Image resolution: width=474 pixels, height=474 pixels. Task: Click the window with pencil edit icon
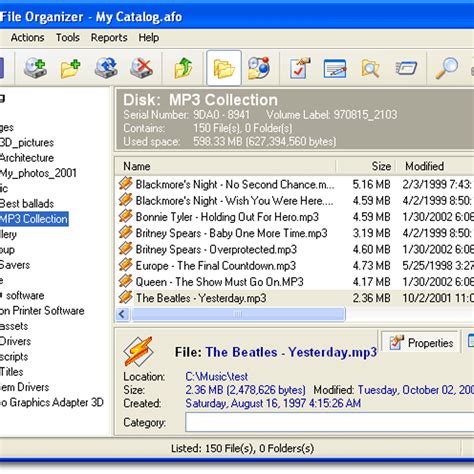[335, 69]
